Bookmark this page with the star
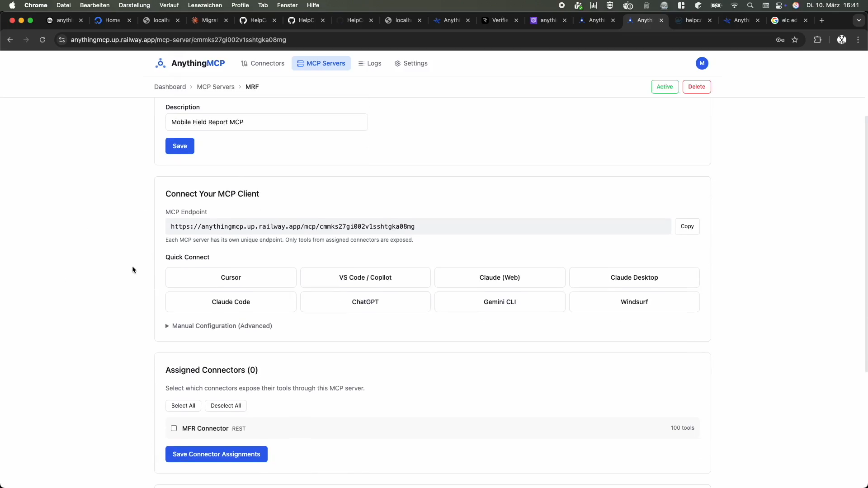Image resolution: width=868 pixels, height=488 pixels. (795, 40)
